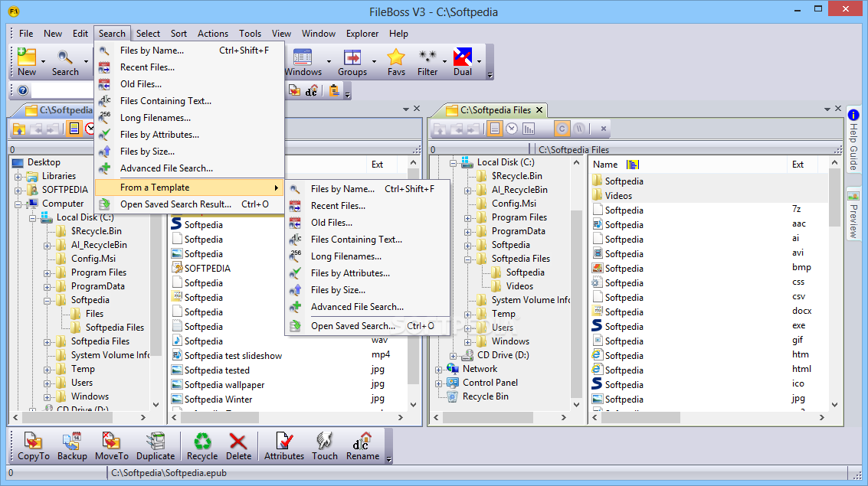868x486 pixels.
Task: Click the Search magnifier toolbar icon
Action: 65,57
